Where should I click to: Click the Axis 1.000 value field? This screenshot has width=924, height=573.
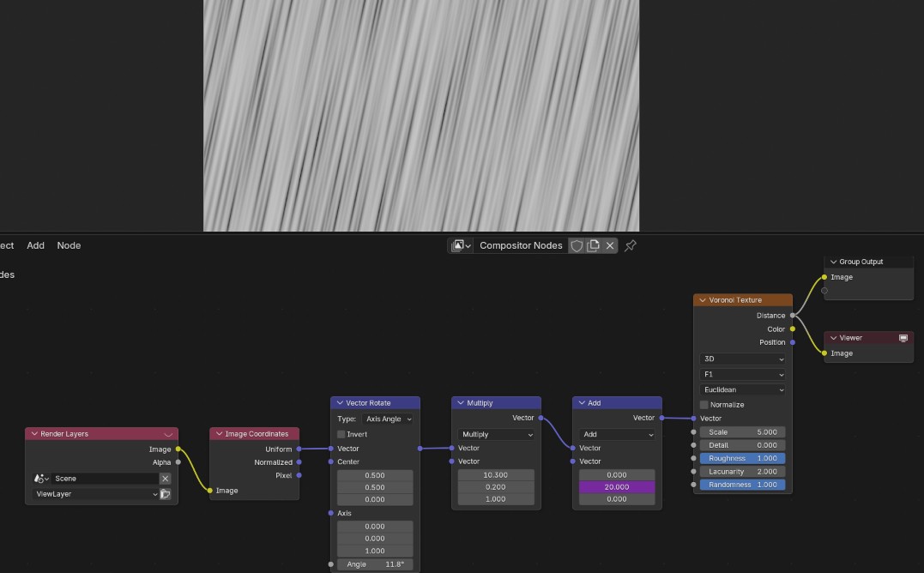pyautogui.click(x=376, y=551)
